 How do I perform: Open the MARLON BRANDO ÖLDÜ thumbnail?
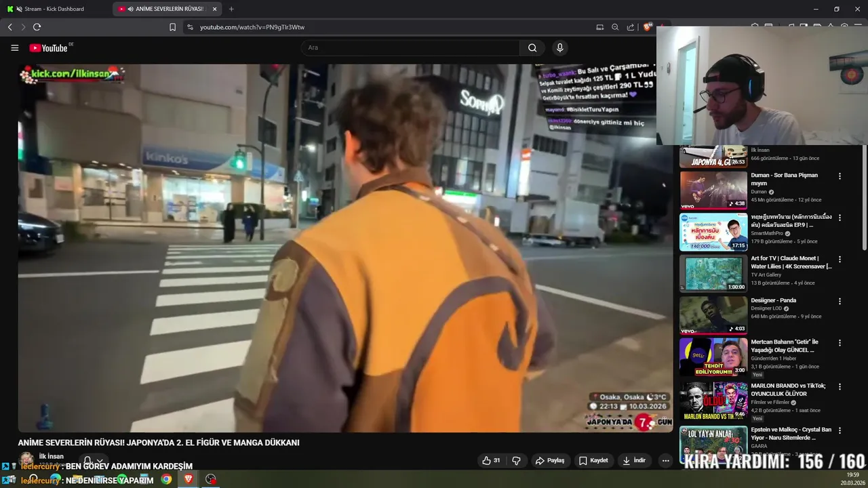pyautogui.click(x=713, y=401)
